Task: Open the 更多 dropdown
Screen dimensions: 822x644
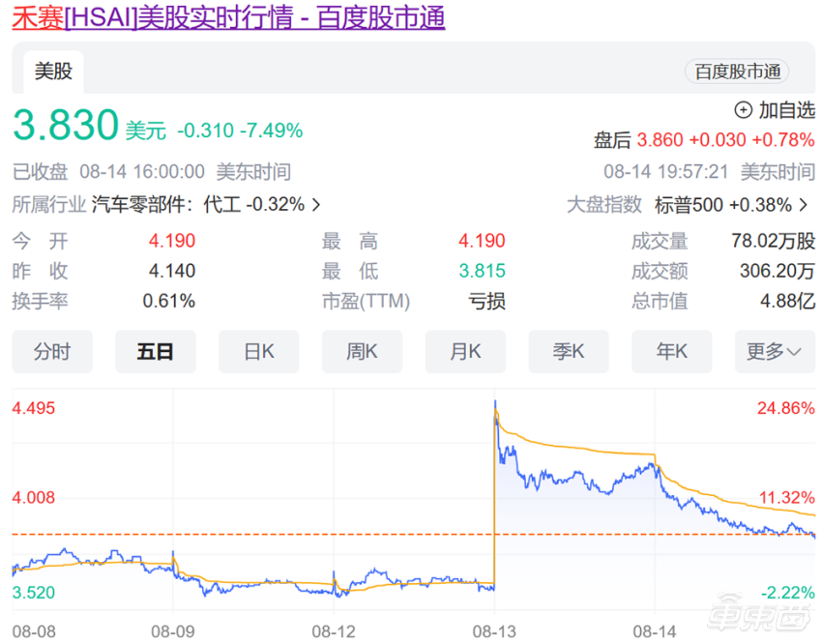Action: [x=775, y=352]
